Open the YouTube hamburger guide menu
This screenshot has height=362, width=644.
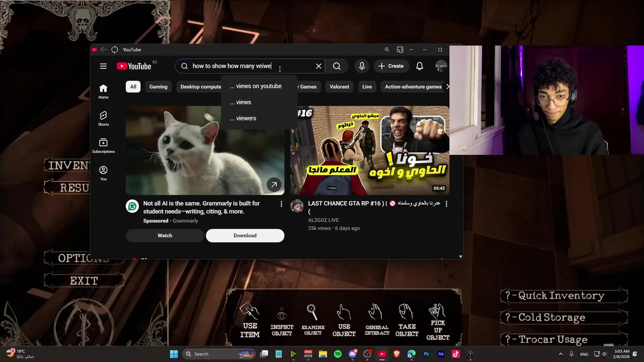tap(103, 66)
